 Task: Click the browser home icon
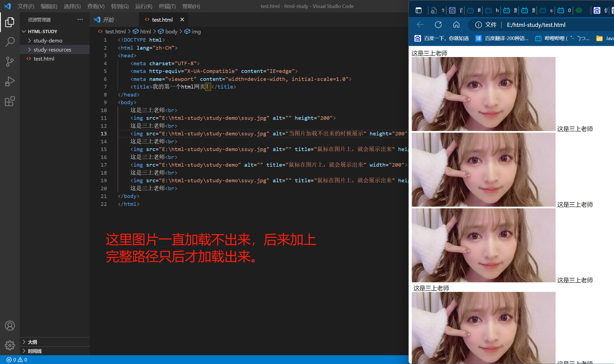(x=456, y=25)
